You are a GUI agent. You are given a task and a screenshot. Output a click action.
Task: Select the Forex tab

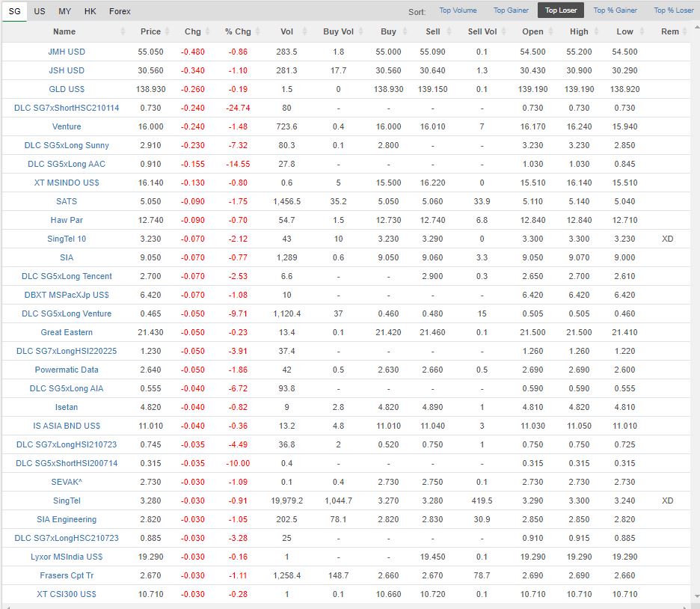click(120, 11)
